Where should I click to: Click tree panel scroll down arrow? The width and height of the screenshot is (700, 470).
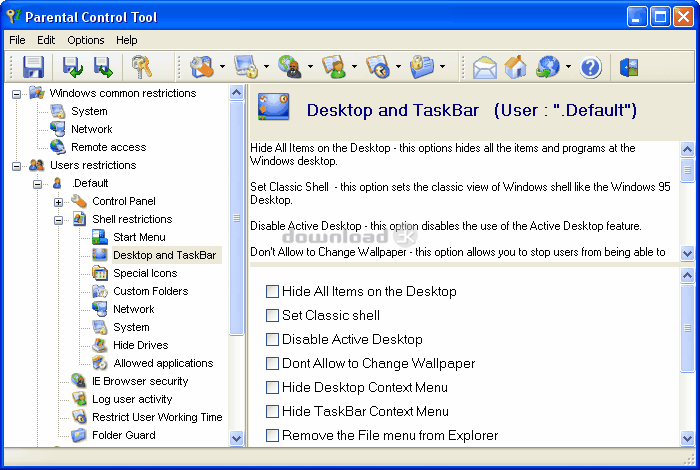[236, 438]
